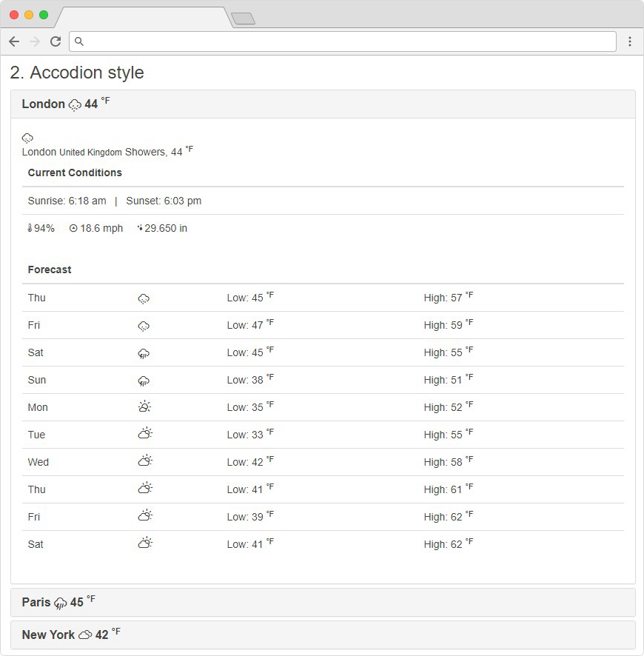Minimize the window with the yellow button
Viewport: 644px width, 656px height.
29,15
